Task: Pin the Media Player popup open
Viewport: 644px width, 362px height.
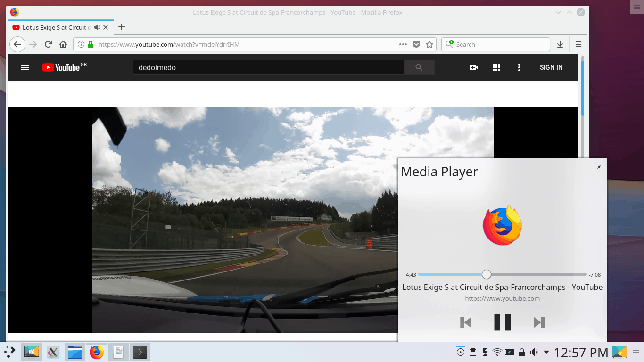Action: click(599, 167)
